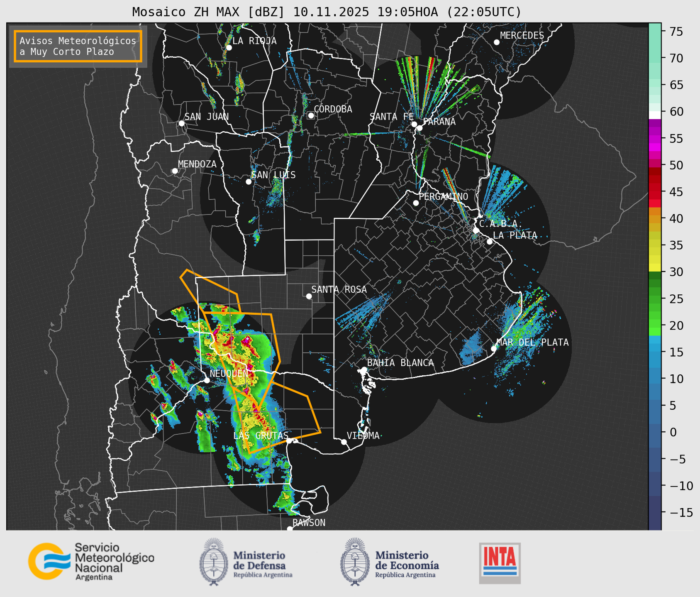This screenshot has width=700, height=597.
Task: Click the RAWSON city label
Action: [309, 523]
